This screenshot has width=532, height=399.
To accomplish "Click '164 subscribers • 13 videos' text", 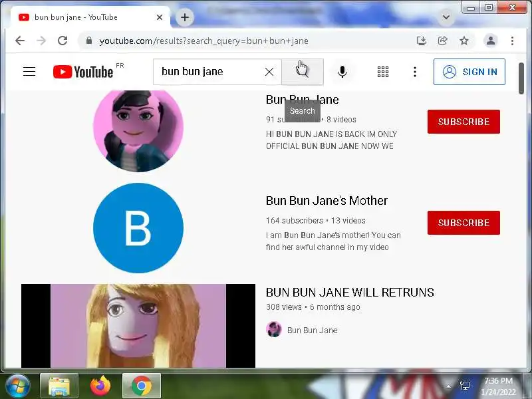I will (x=315, y=221).
